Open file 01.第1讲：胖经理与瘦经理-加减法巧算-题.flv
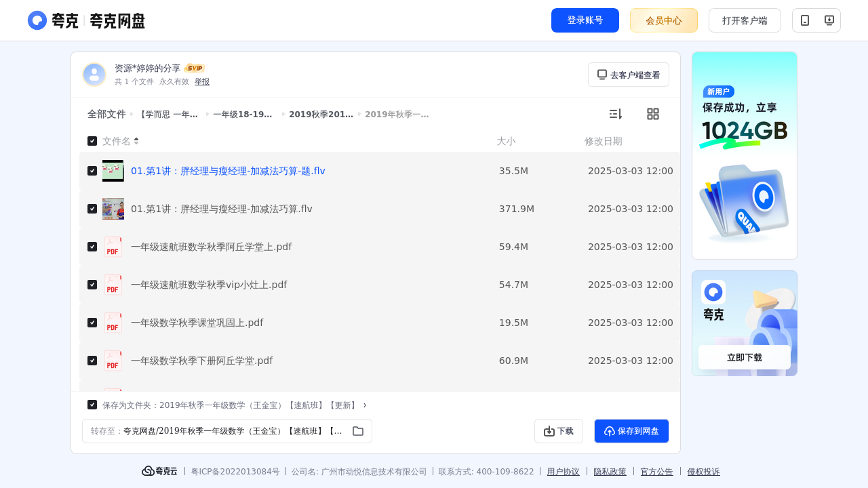868x488 pixels. pos(228,171)
